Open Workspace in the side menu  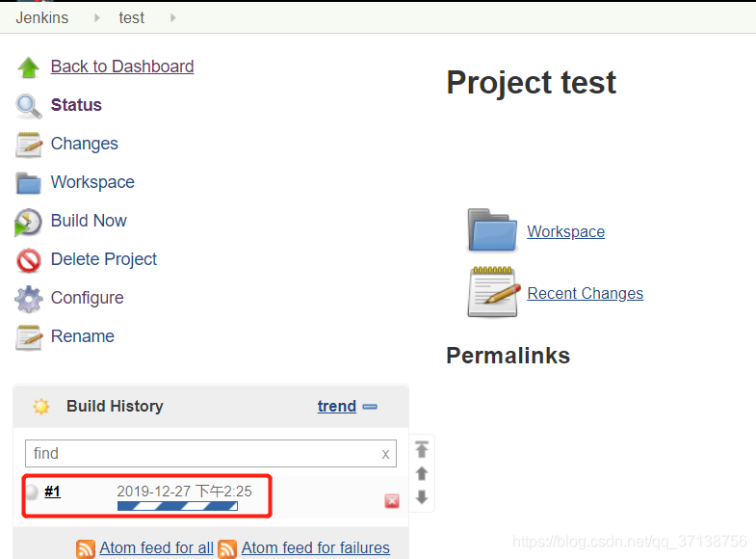92,182
